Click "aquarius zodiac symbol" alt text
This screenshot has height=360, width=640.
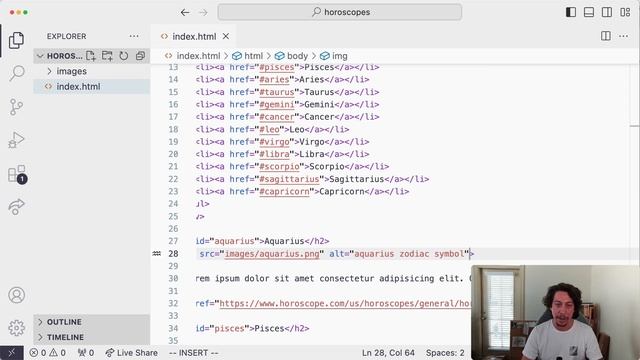409,254
